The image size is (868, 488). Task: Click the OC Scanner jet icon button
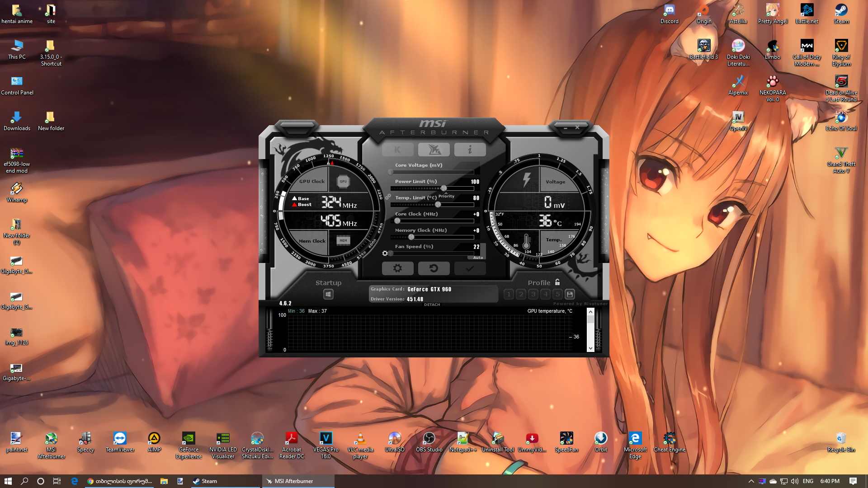click(434, 150)
